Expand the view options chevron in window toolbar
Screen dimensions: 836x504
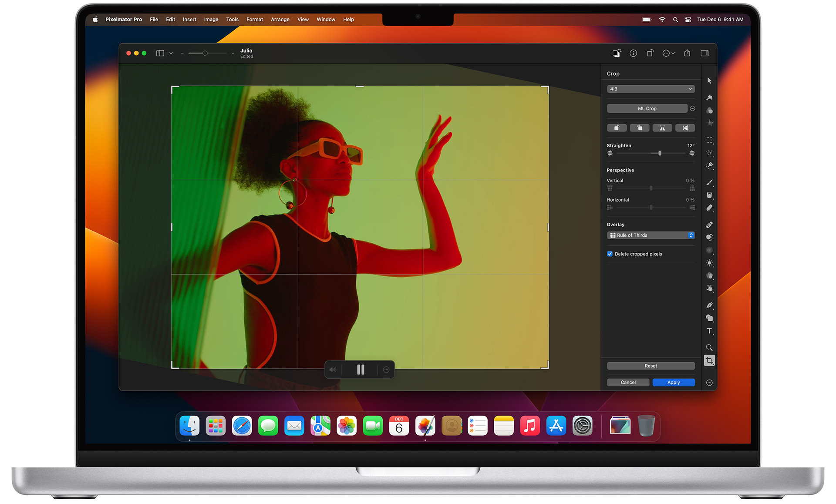point(171,53)
